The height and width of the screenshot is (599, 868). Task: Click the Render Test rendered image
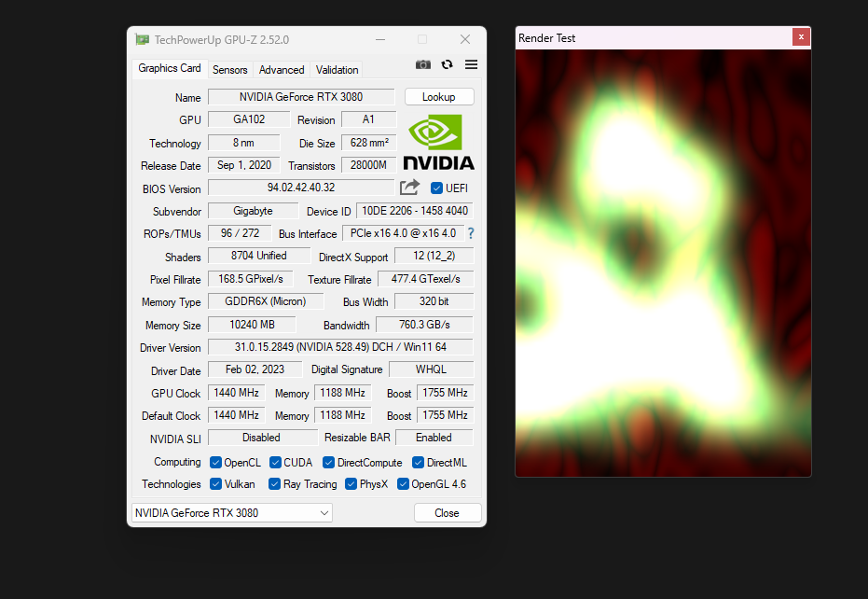(663, 263)
